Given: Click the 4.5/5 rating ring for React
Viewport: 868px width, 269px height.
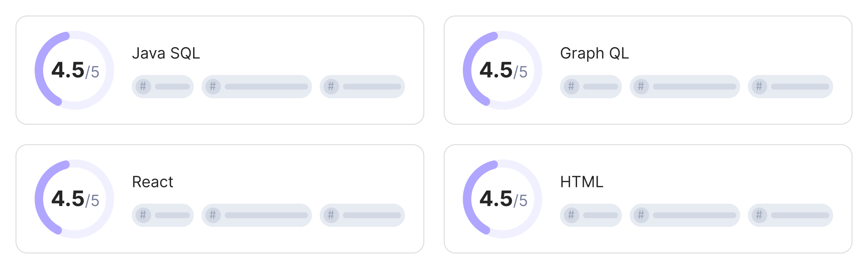Looking at the screenshot, I should [75, 199].
